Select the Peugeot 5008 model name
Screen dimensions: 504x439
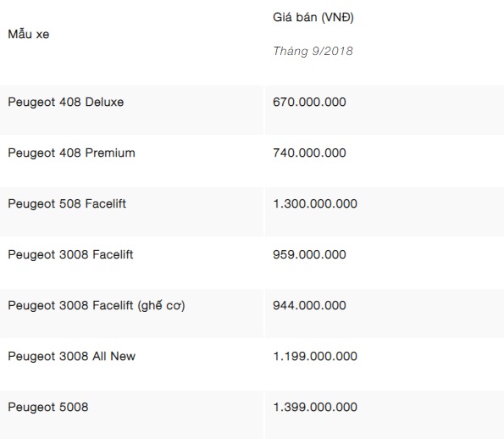click(x=48, y=407)
